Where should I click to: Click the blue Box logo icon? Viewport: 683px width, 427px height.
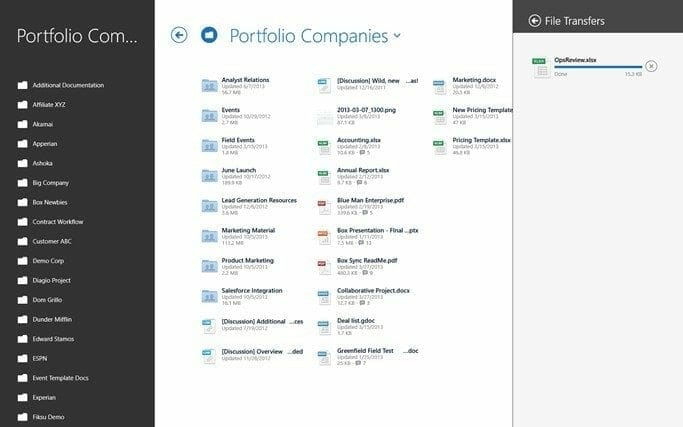click(209, 35)
